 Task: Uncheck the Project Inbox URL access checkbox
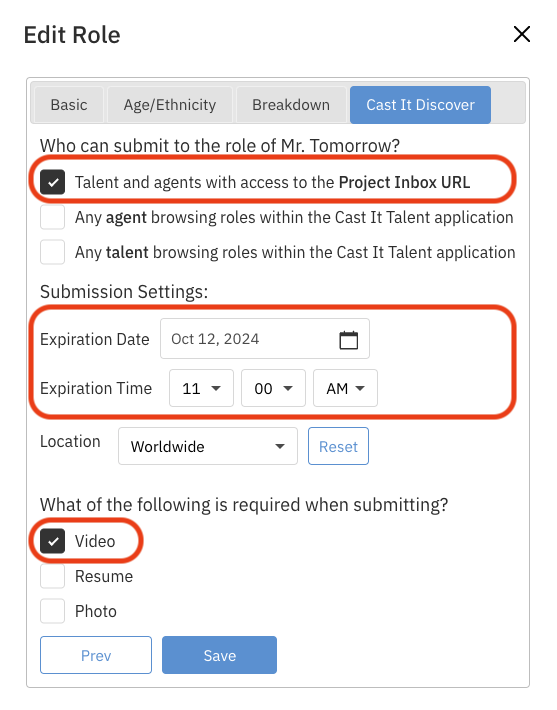point(53,182)
